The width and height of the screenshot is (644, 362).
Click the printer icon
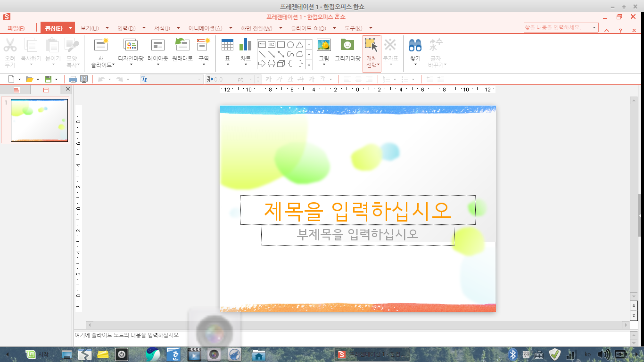[x=73, y=79]
